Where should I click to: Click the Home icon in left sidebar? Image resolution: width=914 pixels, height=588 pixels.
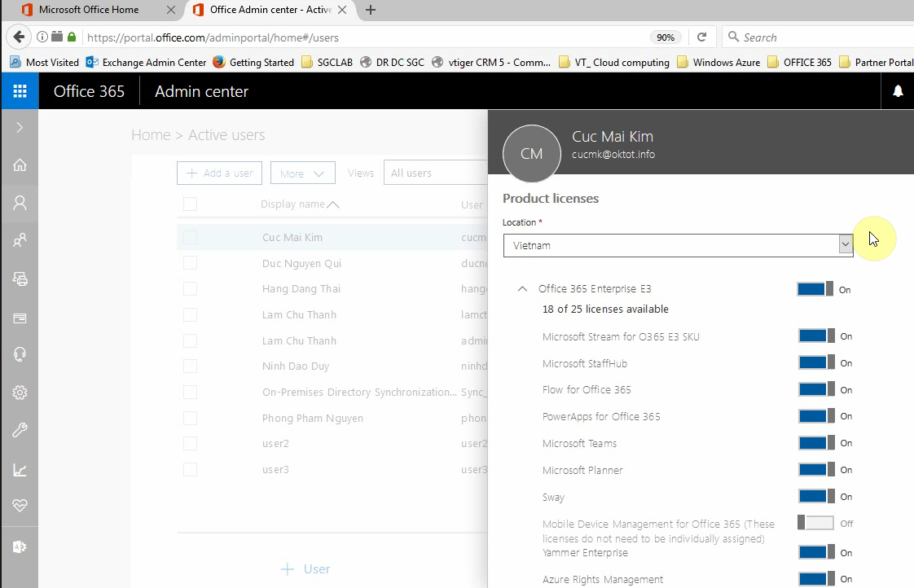20,165
